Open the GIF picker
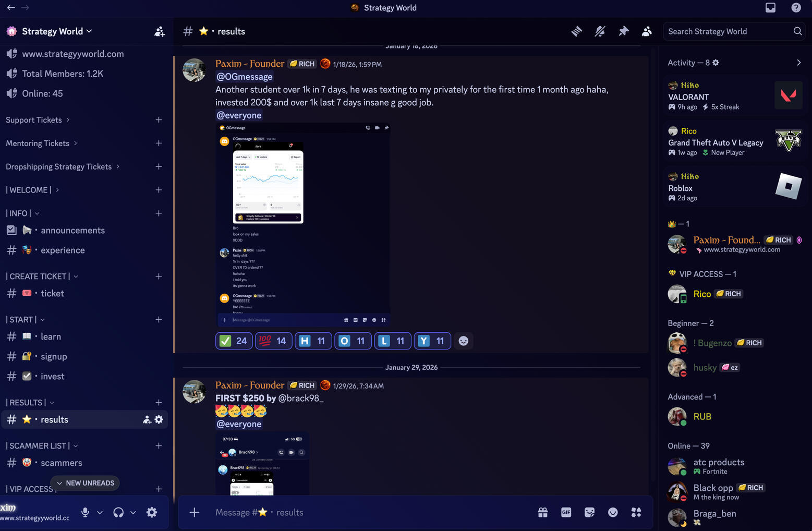Image resolution: width=812 pixels, height=531 pixels. (566, 512)
